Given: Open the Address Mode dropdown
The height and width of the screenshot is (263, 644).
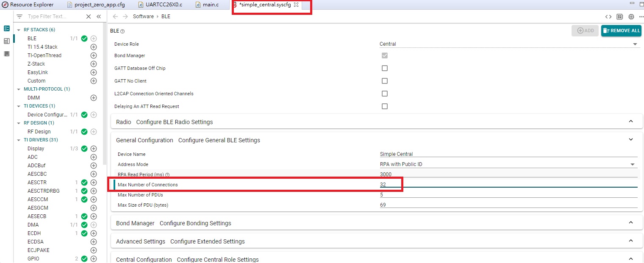Looking at the screenshot, I should click(x=508, y=164).
